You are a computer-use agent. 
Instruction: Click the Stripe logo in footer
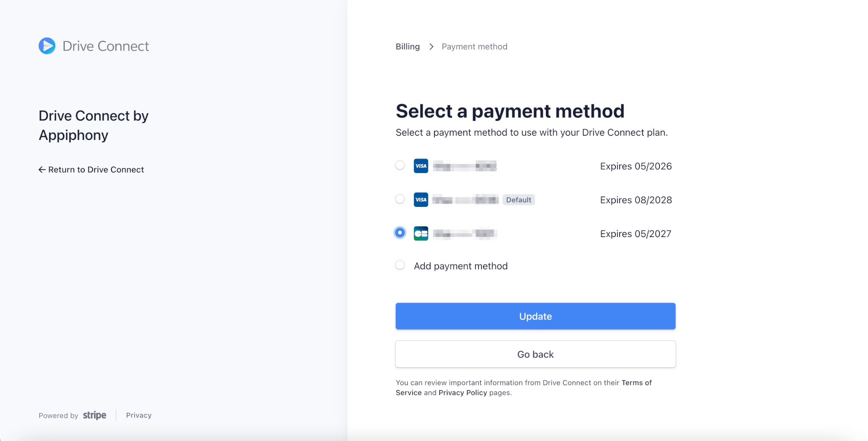pos(95,416)
